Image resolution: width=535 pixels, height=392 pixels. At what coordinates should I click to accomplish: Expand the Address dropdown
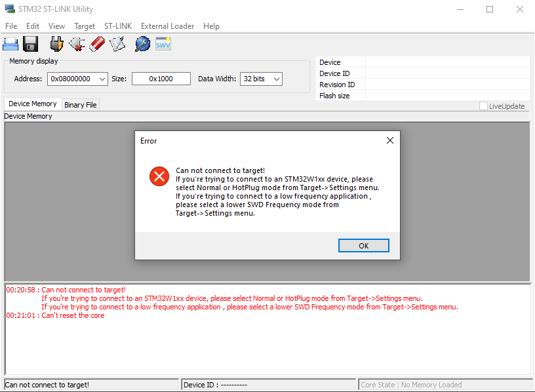pos(102,79)
